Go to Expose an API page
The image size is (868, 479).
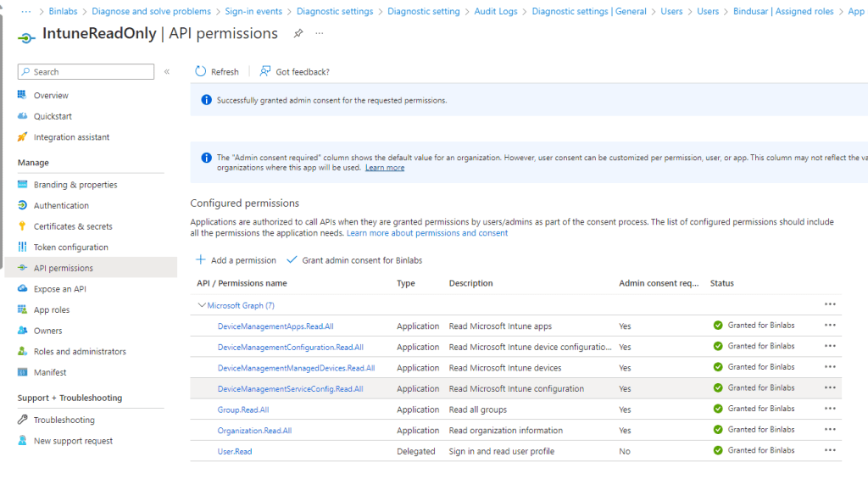point(59,289)
